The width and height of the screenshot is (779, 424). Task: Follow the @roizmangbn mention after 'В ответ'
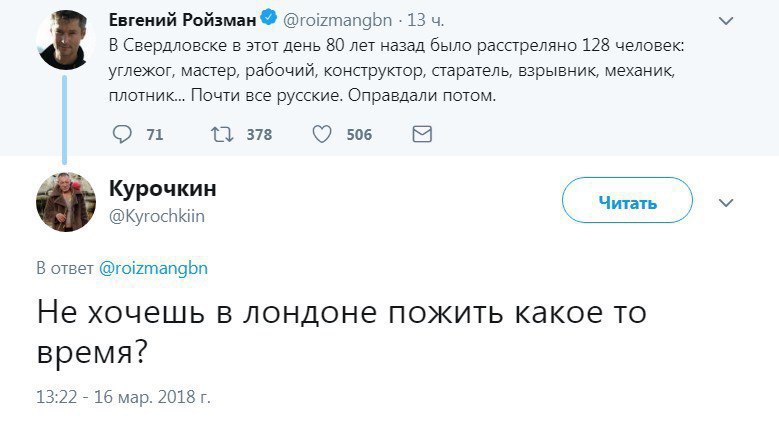[x=153, y=267]
